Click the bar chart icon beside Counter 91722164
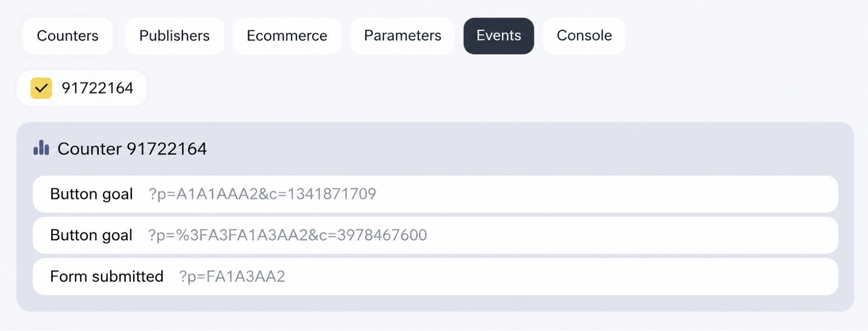This screenshot has width=868, height=331. pyautogui.click(x=41, y=148)
